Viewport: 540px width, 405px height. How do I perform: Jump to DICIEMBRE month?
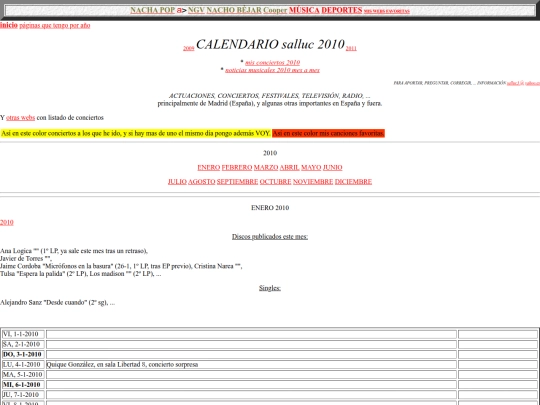[353, 181]
